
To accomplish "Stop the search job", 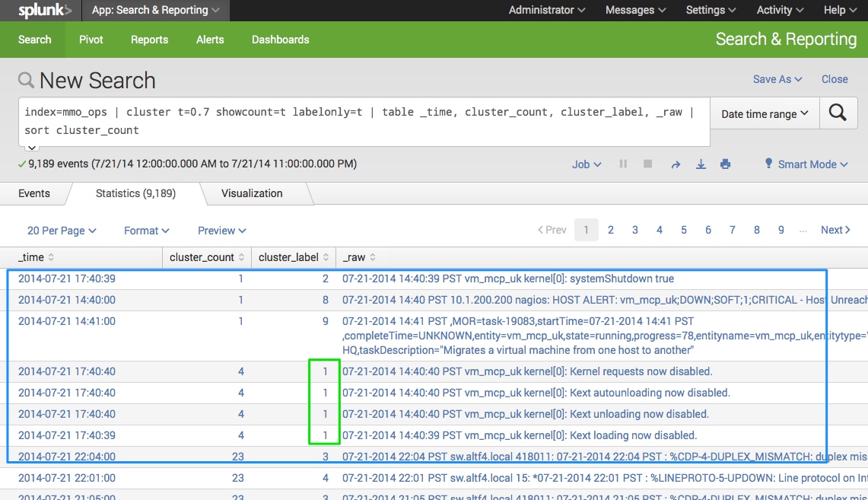I will (x=648, y=164).
